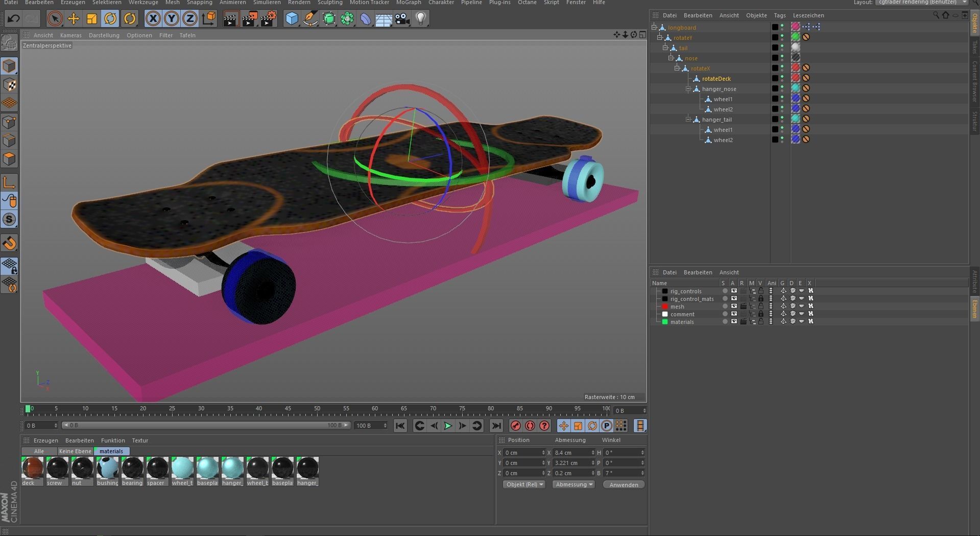Open the spline pen tool
Screen dimensions: 980x536
tap(310, 19)
